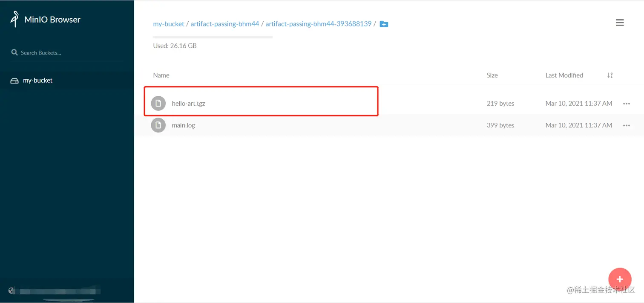
Task: Click the file icon for main.log
Action: (158, 125)
